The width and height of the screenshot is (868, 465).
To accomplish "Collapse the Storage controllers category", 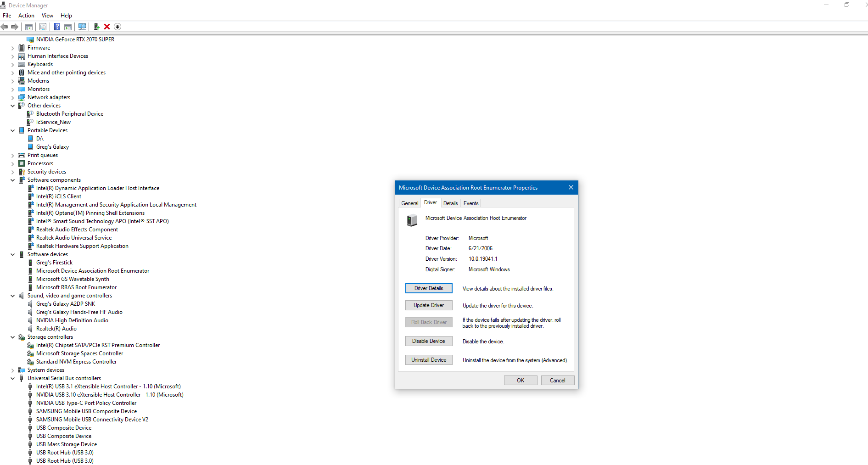I will (x=13, y=337).
